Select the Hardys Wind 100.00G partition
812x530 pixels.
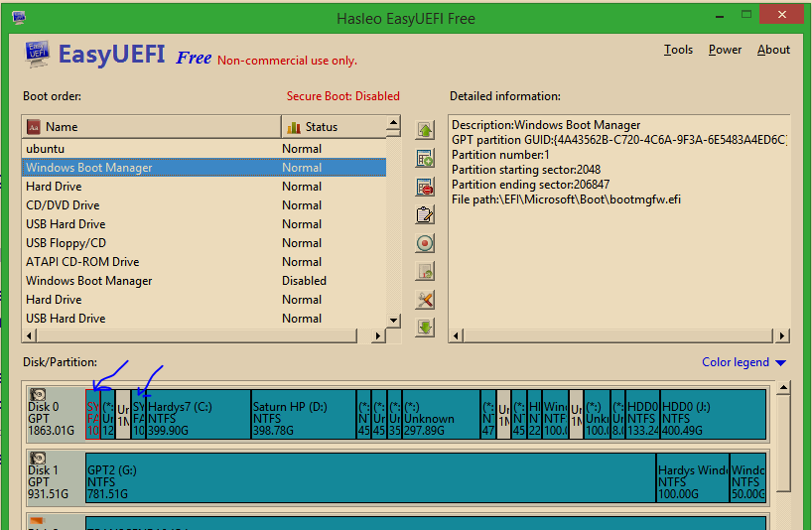[x=693, y=478]
